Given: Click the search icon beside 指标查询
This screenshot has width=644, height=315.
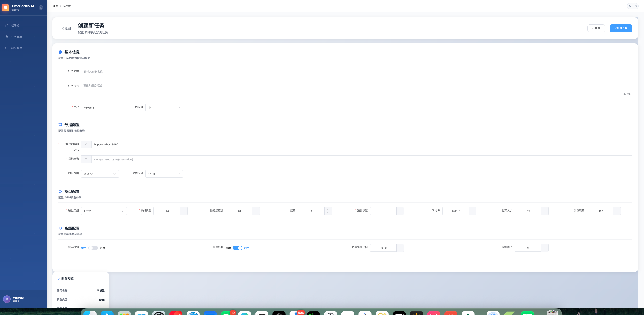Looking at the screenshot, I should coord(86,159).
